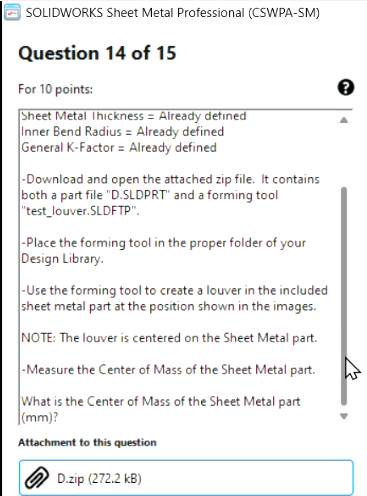367x496 pixels.
Task: Click the scroll down arrow of question text
Action: (344, 416)
